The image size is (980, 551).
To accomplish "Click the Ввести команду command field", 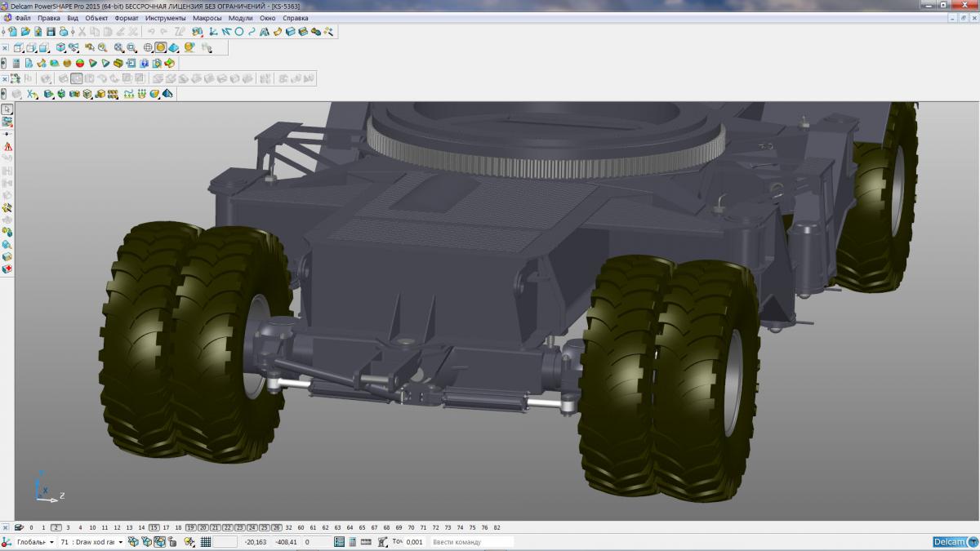I will coord(472,541).
